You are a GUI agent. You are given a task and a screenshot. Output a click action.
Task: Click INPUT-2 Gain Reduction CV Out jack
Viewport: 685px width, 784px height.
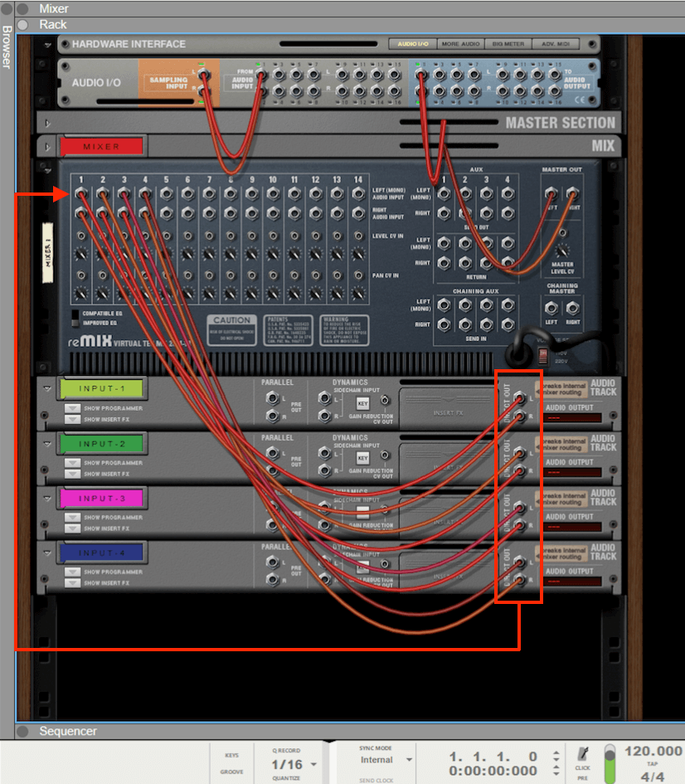pyautogui.click(x=385, y=455)
